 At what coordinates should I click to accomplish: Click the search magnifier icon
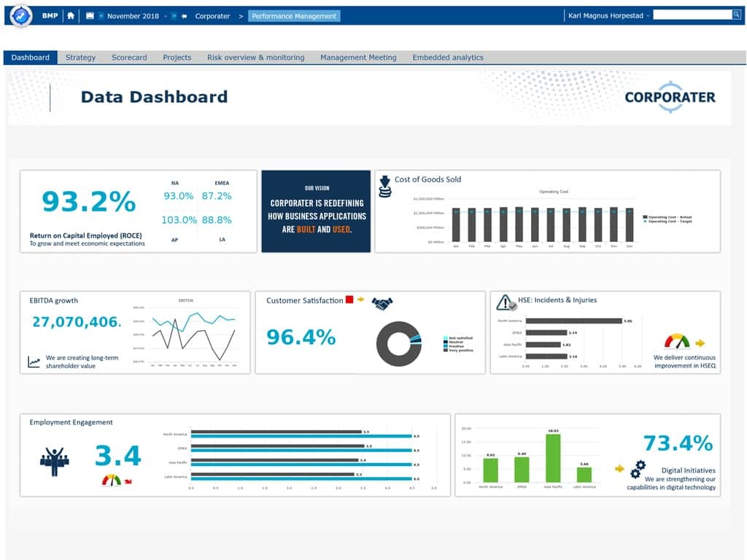tap(736, 15)
